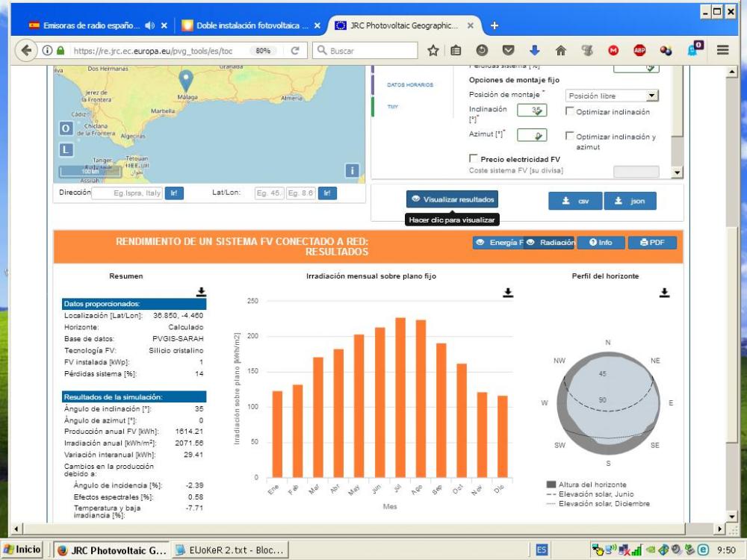Download results as json

click(630, 201)
